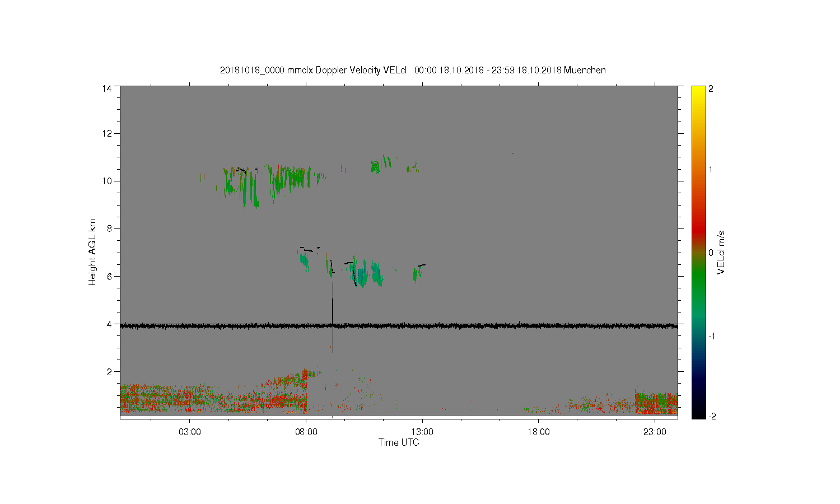This screenshot has height=504, width=840.
Task: Click the colorbar value 0
Action: [711, 253]
